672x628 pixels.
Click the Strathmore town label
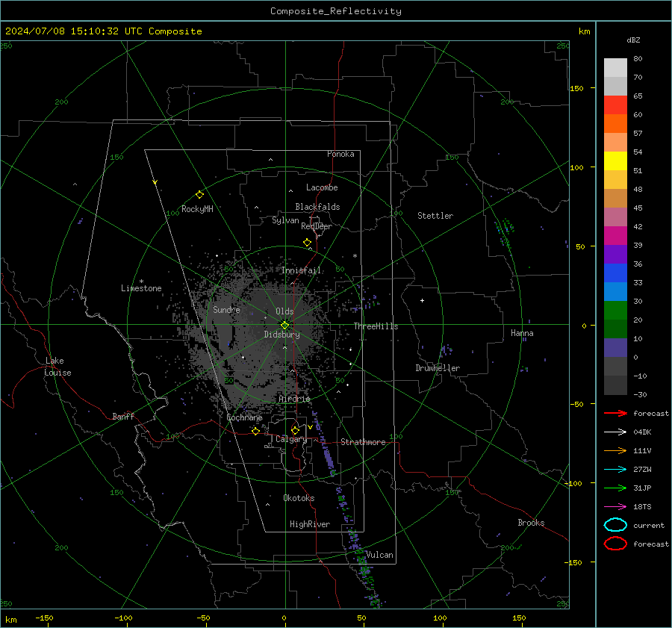(363, 442)
